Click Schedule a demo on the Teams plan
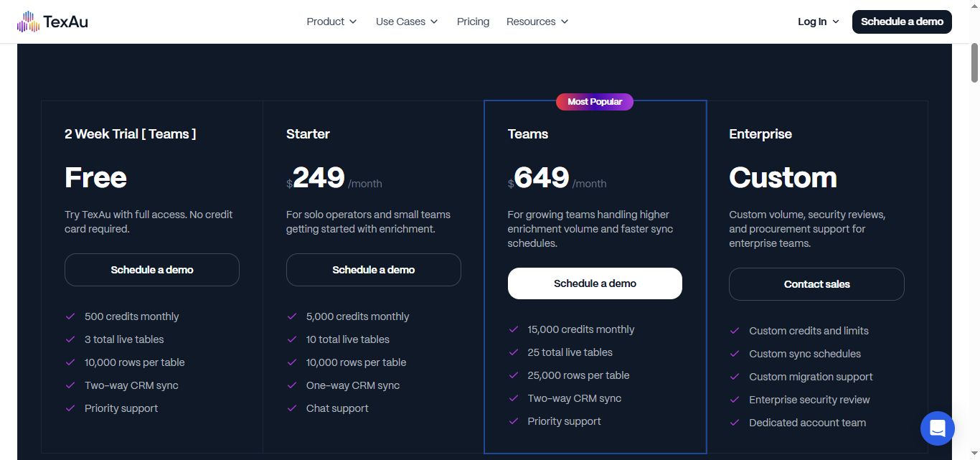Image resolution: width=980 pixels, height=460 pixels. 595,283
